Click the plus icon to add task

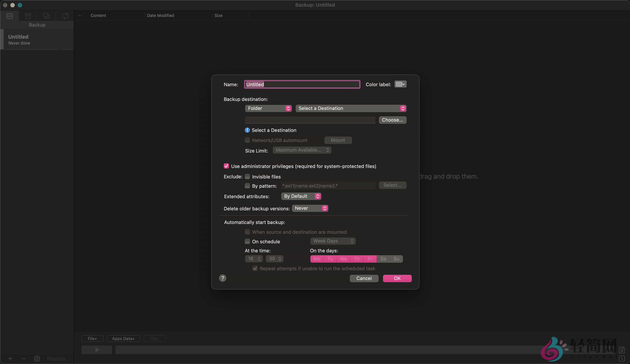point(10,359)
